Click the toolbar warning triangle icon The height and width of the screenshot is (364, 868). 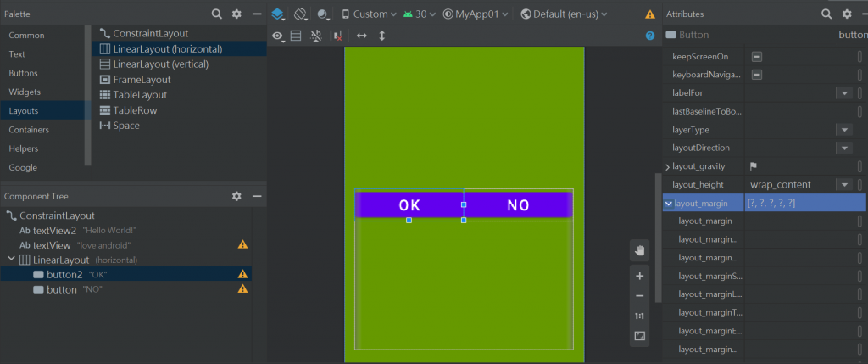coord(650,14)
